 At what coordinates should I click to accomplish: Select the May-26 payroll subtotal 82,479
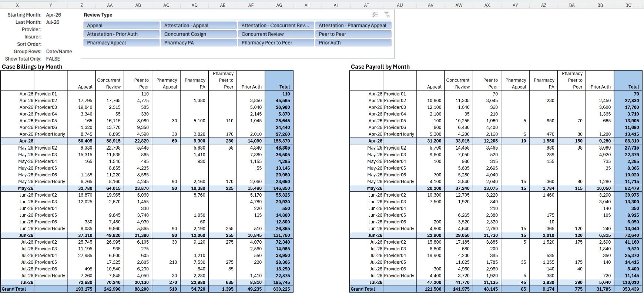[x=631, y=188]
